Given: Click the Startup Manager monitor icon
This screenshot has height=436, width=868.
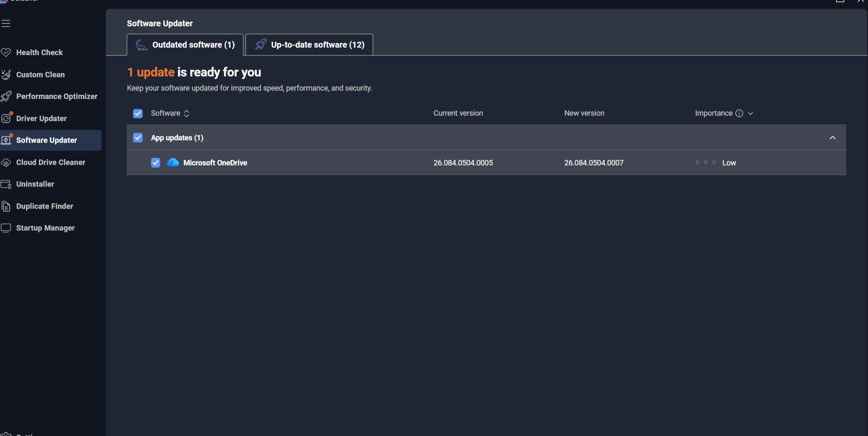Looking at the screenshot, I should pyautogui.click(x=6, y=228).
